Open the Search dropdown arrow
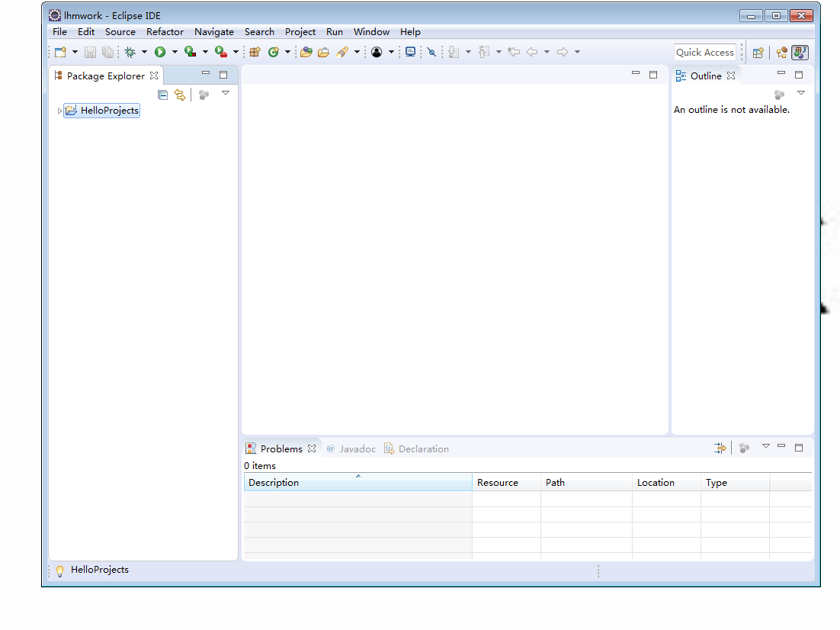 (357, 52)
